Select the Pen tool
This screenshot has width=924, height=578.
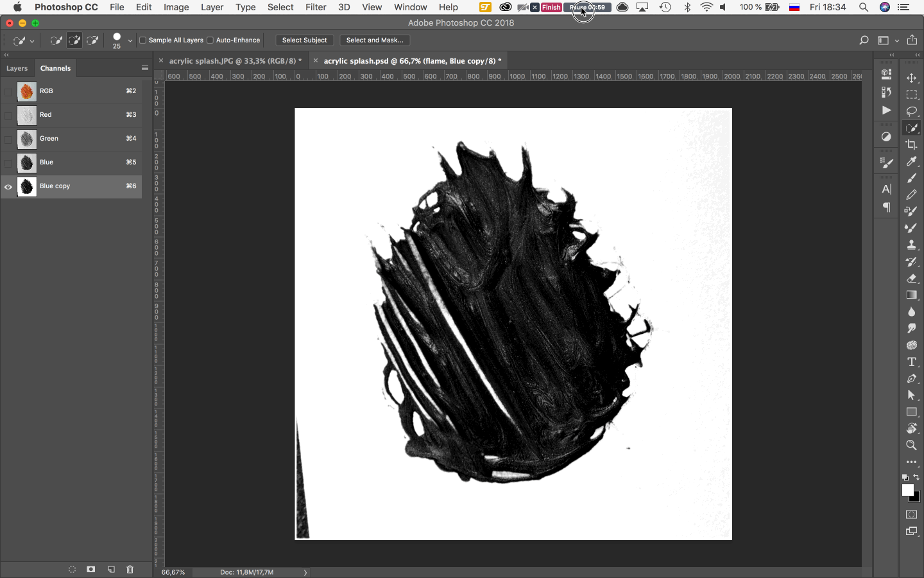(x=912, y=378)
